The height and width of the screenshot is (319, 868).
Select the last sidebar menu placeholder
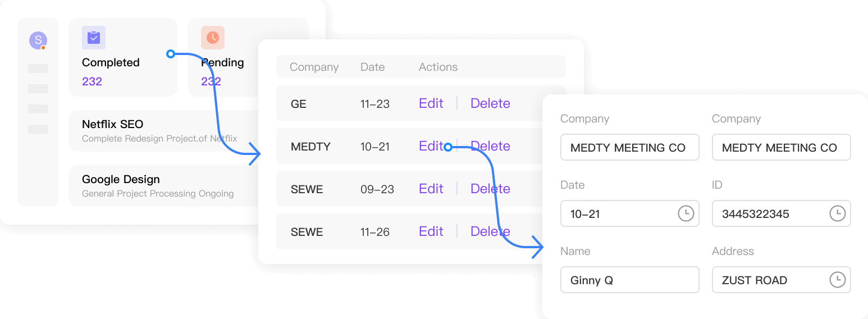38,129
